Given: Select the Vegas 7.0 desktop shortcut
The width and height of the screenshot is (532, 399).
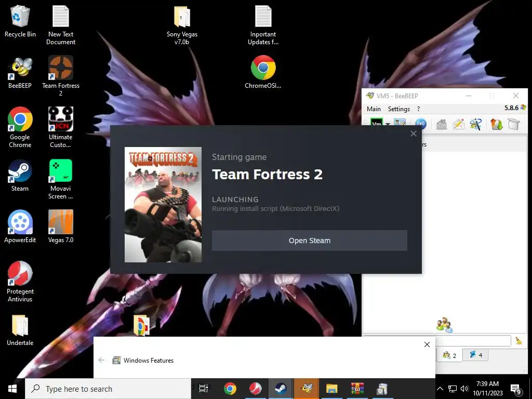Looking at the screenshot, I should (61, 227).
